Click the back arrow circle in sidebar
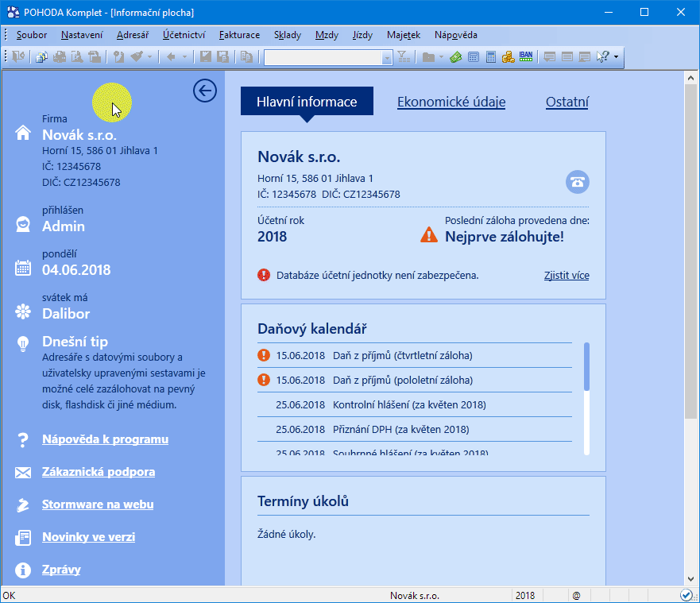Viewport: 700px width, 603px height. tap(205, 91)
